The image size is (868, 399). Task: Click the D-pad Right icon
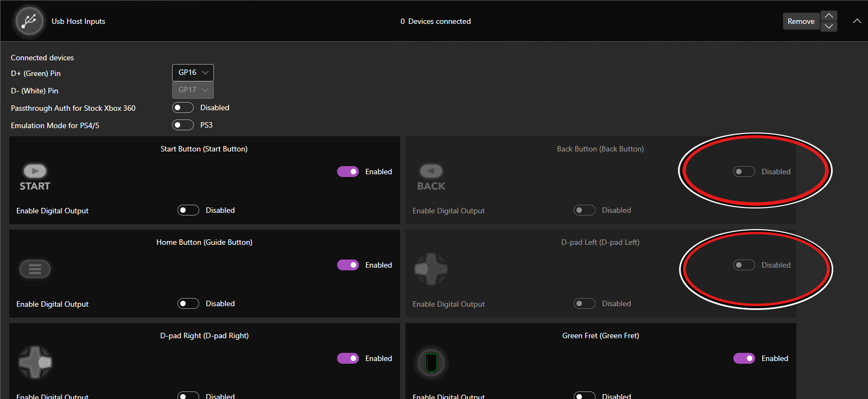pyautogui.click(x=35, y=362)
